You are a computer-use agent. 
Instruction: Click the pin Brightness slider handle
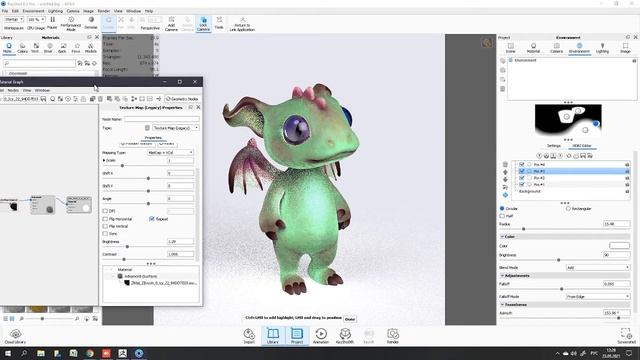[558, 260]
